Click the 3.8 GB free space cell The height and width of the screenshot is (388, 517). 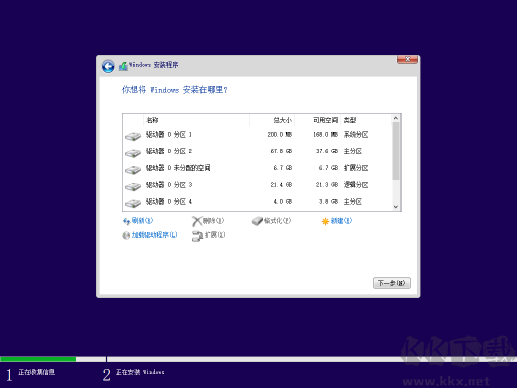coord(328,202)
